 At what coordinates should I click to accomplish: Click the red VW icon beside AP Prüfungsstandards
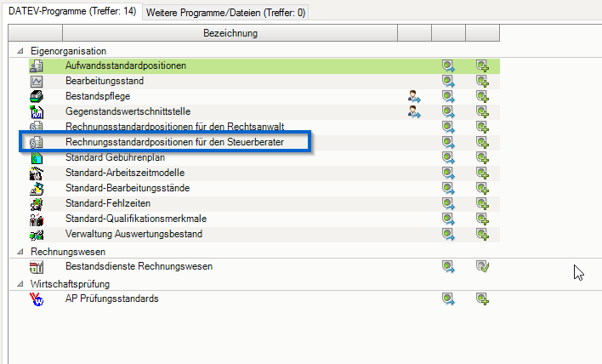(x=37, y=299)
